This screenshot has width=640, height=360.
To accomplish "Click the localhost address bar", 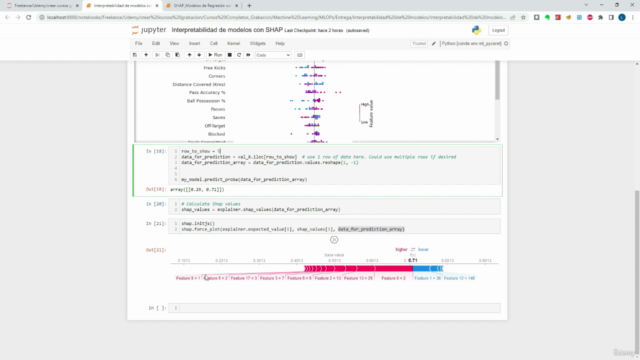I will [x=276, y=18].
